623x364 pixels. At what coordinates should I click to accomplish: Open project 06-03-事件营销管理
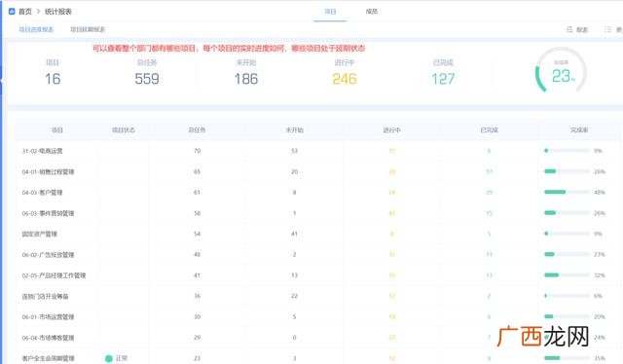point(48,213)
